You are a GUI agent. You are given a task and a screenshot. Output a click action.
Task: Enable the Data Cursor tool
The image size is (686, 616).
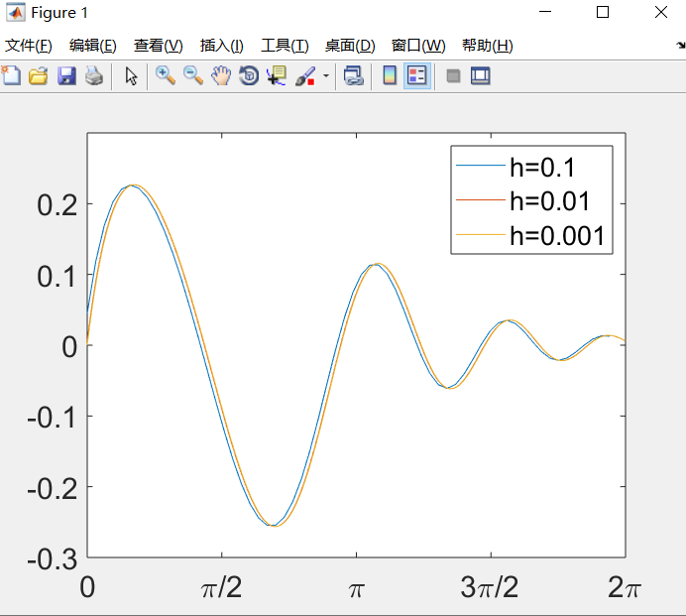pos(277,75)
